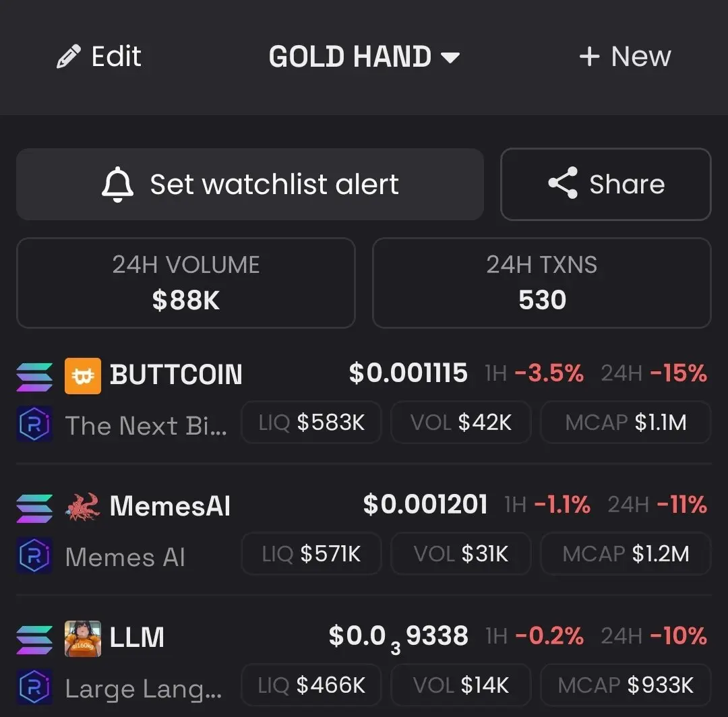
Task: Select the 24H TXNS 530 card
Action: [542, 283]
